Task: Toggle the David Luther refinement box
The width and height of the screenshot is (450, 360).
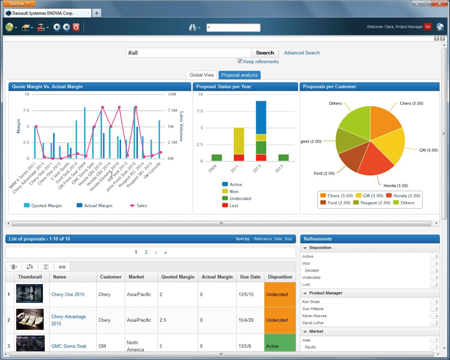Action: point(434,323)
